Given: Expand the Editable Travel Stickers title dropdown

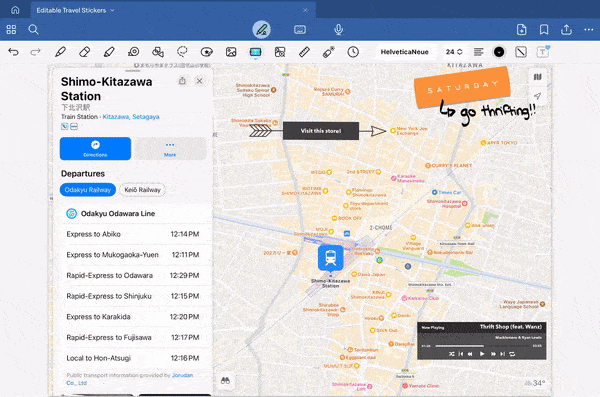Looking at the screenshot, I should (112, 10).
